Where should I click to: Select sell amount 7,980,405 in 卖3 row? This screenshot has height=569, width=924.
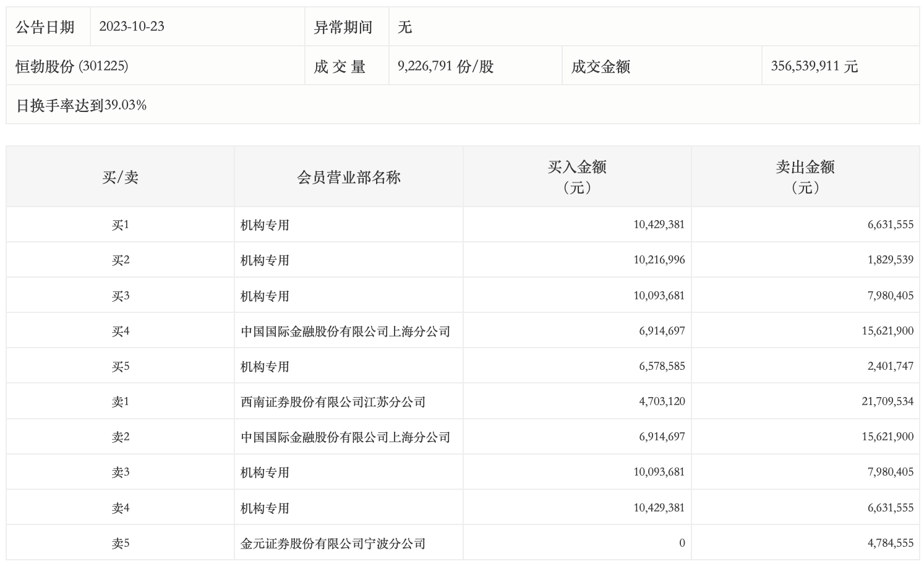[x=891, y=472]
